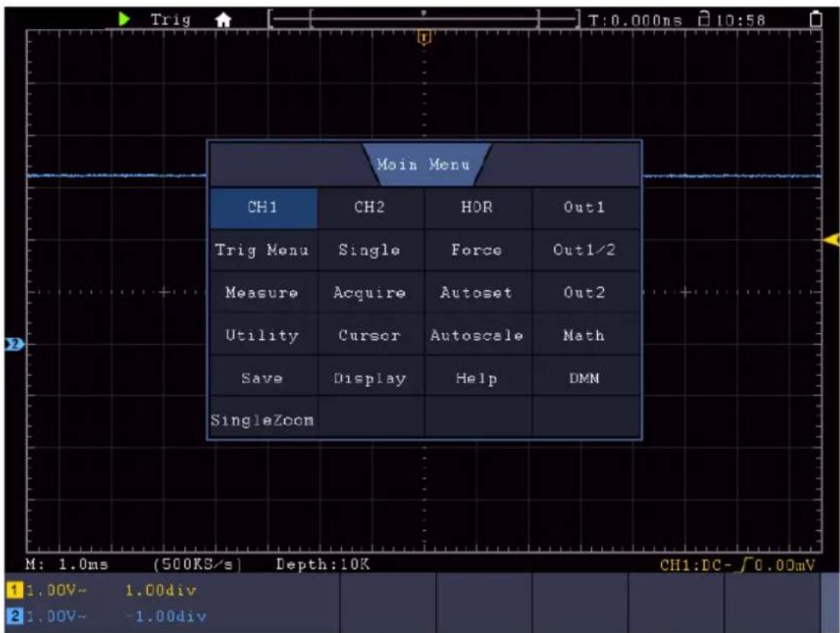This screenshot has width=840, height=633.
Task: Click the Trig status label
Action: [x=171, y=21]
